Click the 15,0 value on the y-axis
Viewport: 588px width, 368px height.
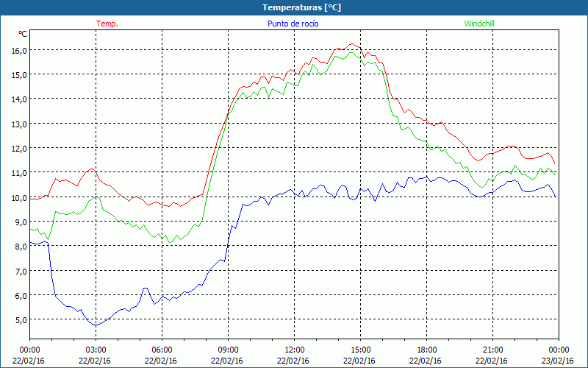19,75
